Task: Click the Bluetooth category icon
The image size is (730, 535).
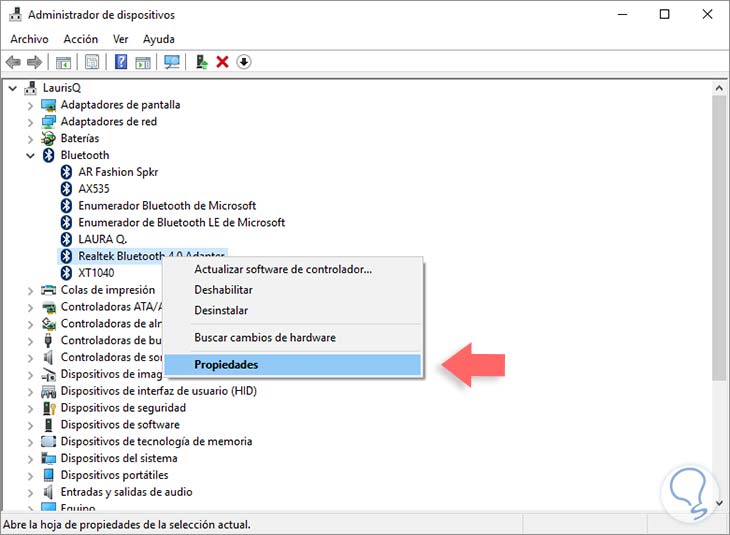Action: click(48, 155)
